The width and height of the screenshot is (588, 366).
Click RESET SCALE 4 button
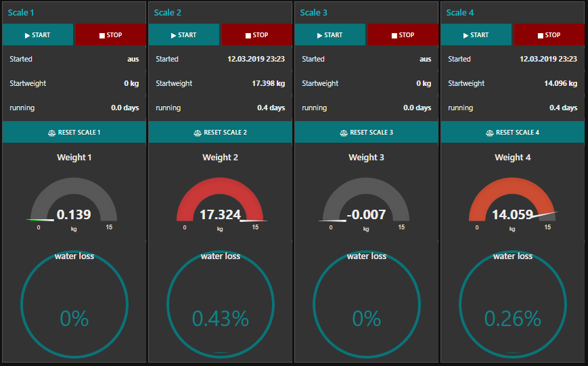click(513, 132)
